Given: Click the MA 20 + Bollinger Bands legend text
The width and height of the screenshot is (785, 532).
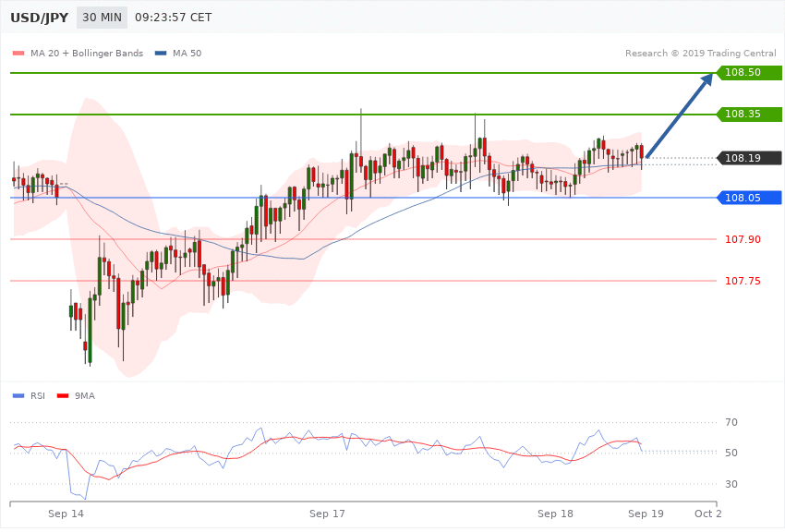Looking at the screenshot, I should [87, 53].
